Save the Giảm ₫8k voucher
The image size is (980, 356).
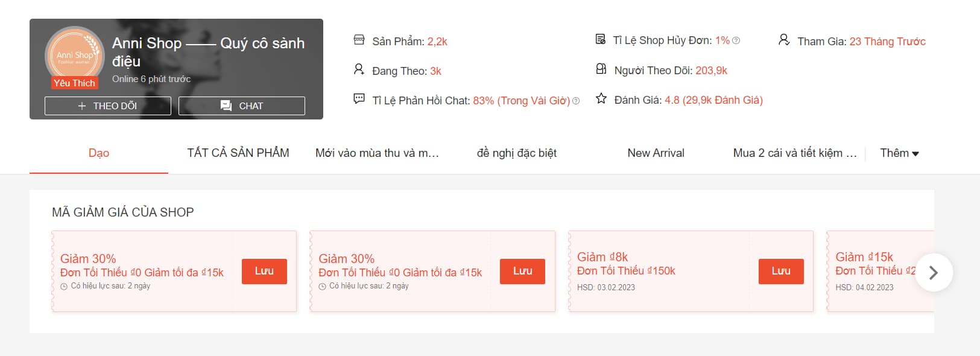tap(781, 271)
